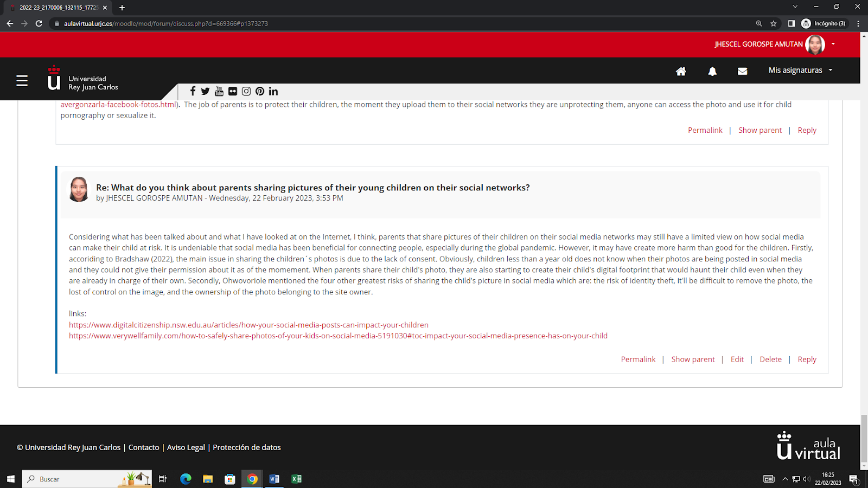The width and height of the screenshot is (868, 488).
Task: Open the Contacto footer link
Action: click(x=144, y=447)
